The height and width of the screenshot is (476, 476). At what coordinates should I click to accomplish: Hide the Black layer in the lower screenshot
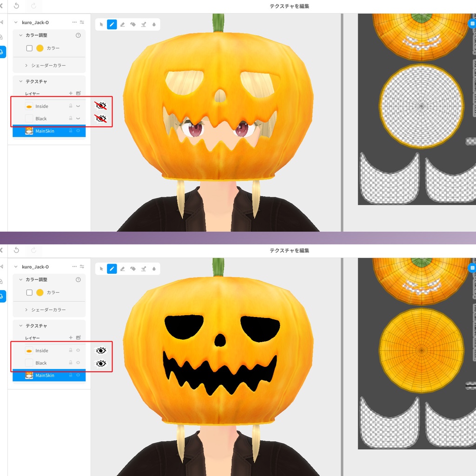(78, 363)
